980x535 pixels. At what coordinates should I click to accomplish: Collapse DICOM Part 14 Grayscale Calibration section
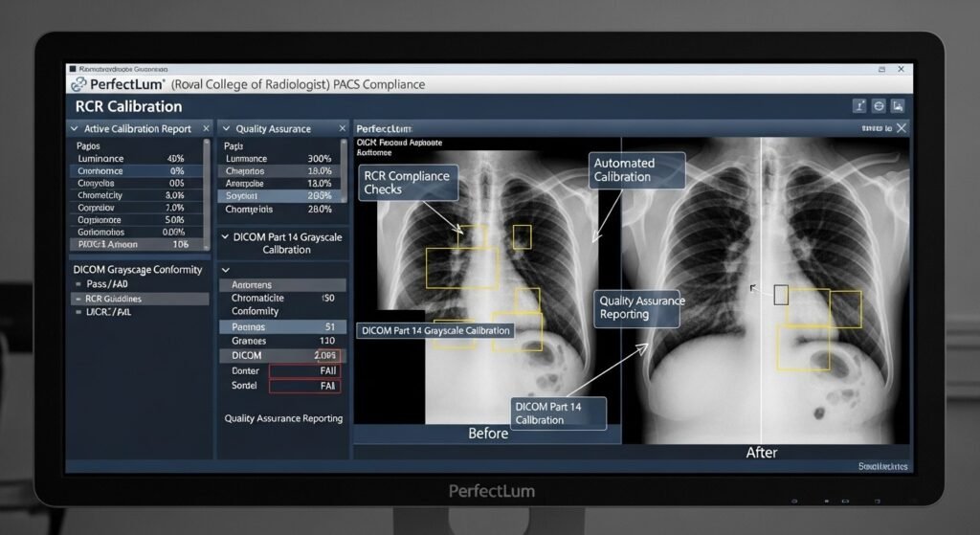(226, 236)
